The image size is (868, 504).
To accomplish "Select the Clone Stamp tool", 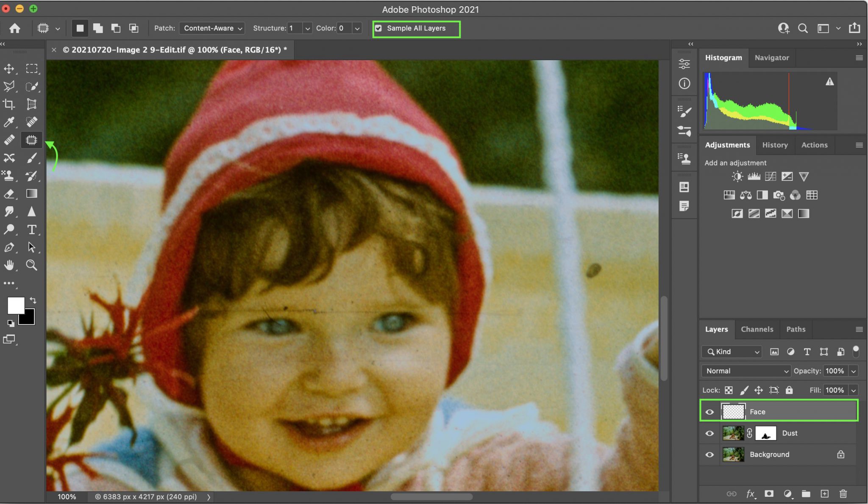I will point(9,176).
